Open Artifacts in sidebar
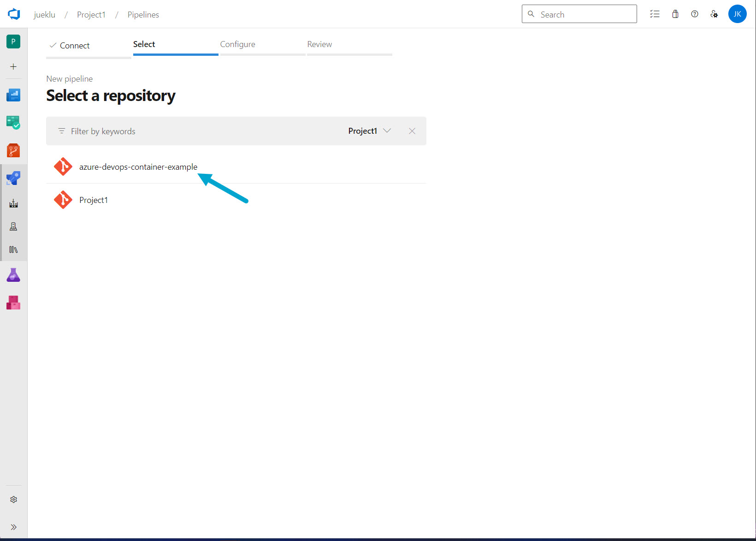This screenshot has height=541, width=756. pyautogui.click(x=13, y=303)
